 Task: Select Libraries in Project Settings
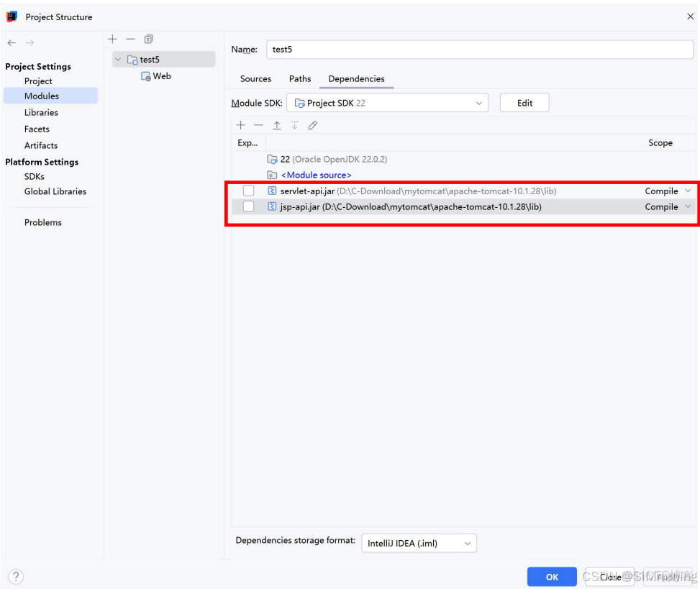coord(41,112)
